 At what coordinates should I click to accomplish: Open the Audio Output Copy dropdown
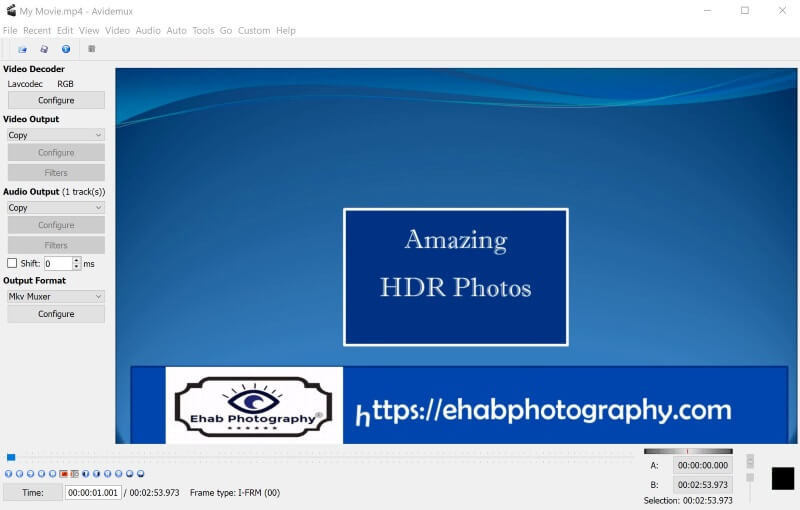[56, 208]
